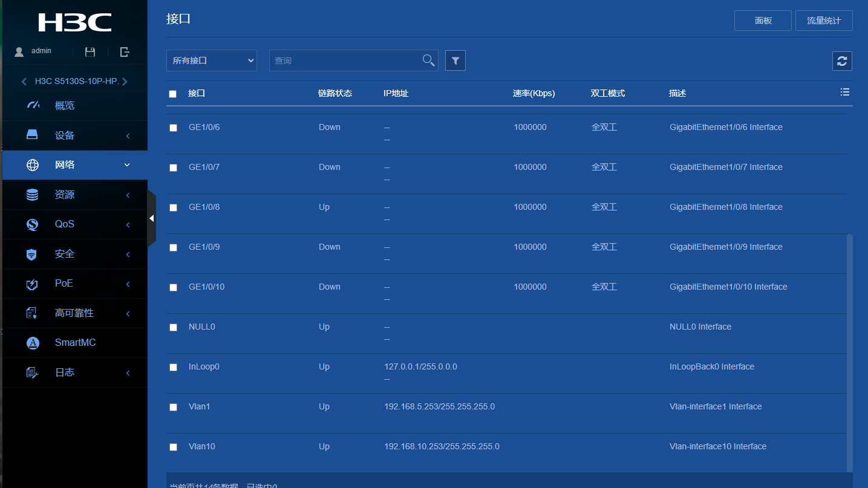868x488 pixels.
Task: Click the high reliability icon
Action: (32, 313)
